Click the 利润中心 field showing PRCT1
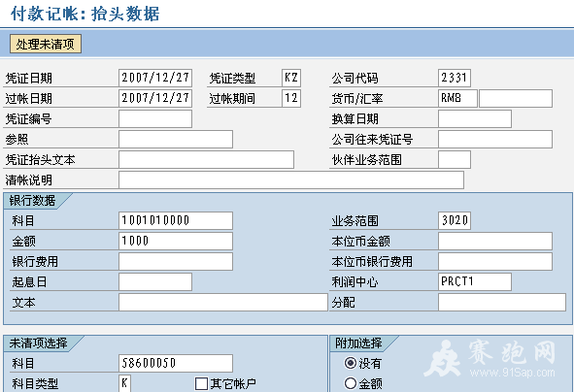 (x=475, y=281)
